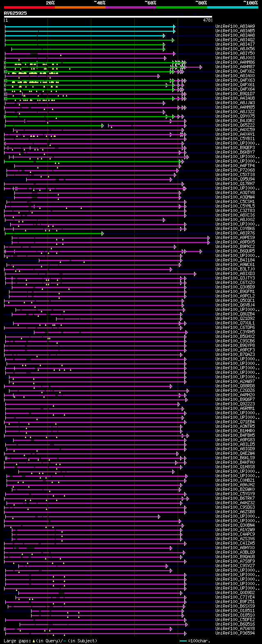Click UniRef100_Q7XUL1 label
The width and height of the screenshot is (262, 644).
235,323
